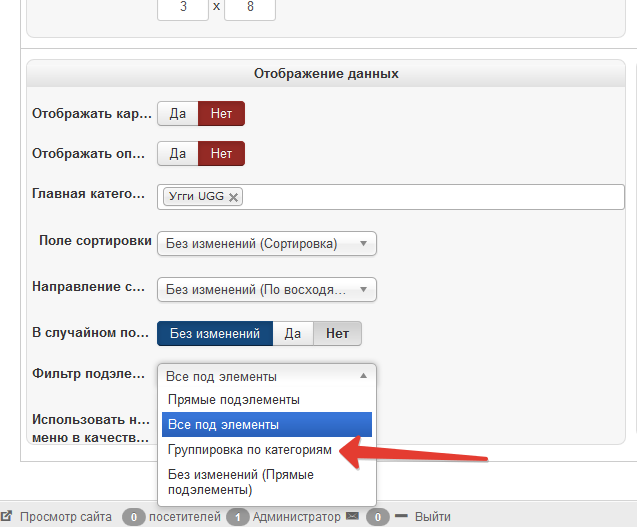The width and height of the screenshot is (637, 527).
Task: Click the Поле сортировки label
Action: [95, 241]
